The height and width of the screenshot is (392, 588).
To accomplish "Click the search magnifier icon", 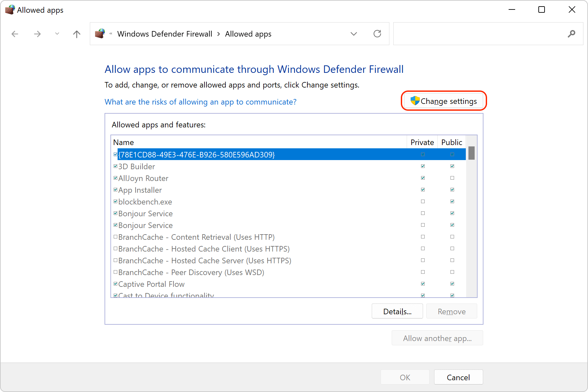I will tap(571, 34).
